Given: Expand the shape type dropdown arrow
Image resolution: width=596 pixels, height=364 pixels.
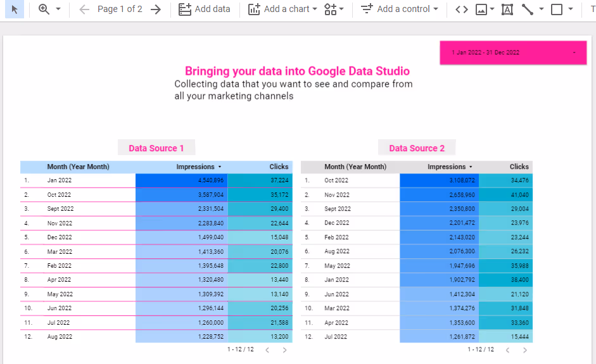Looking at the screenshot, I should pyautogui.click(x=571, y=9).
